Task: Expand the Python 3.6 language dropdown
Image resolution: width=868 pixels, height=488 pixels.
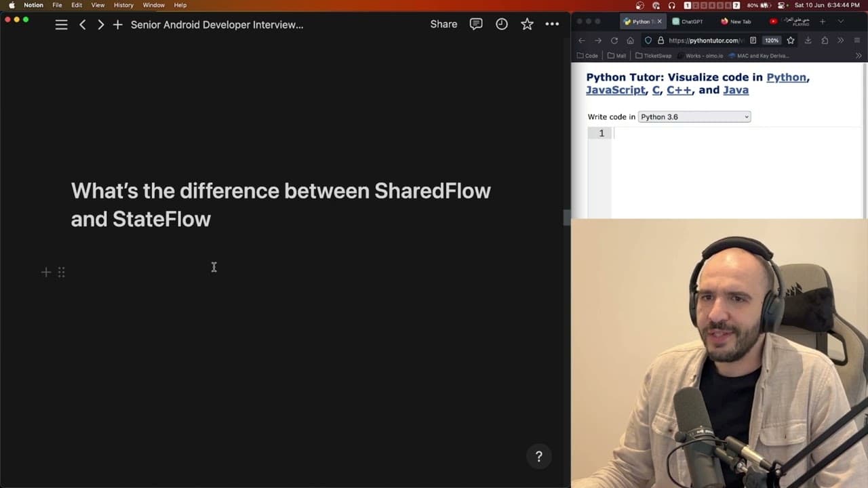Action: (x=694, y=117)
